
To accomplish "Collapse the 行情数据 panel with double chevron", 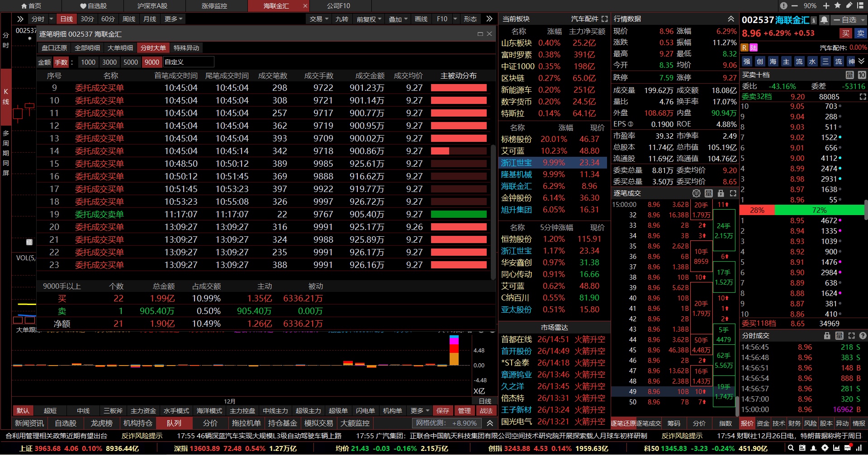I will point(731,19).
